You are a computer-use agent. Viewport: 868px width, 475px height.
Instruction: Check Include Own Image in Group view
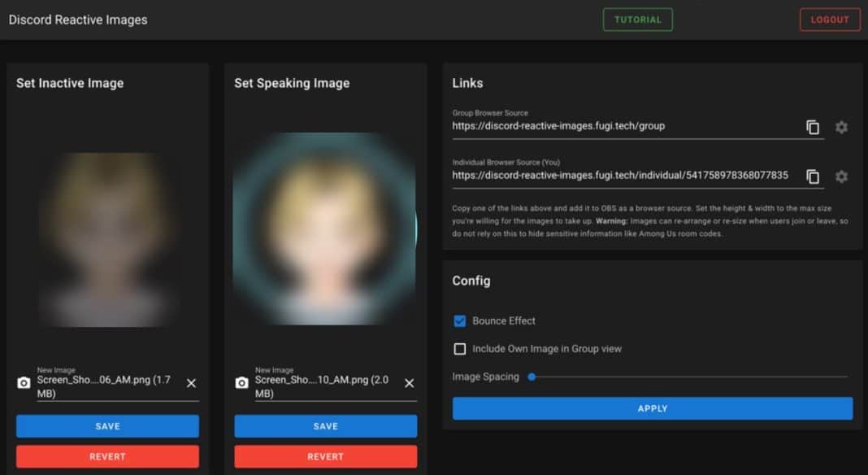coord(459,349)
